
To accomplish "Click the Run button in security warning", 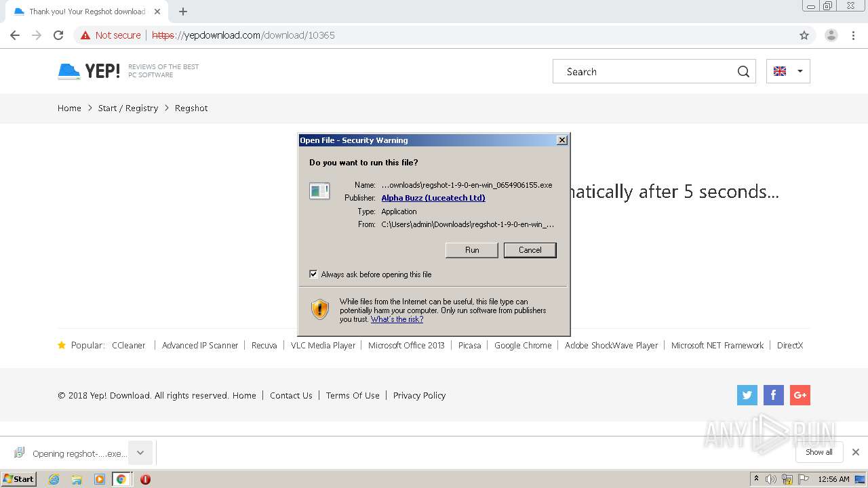I will coord(472,250).
